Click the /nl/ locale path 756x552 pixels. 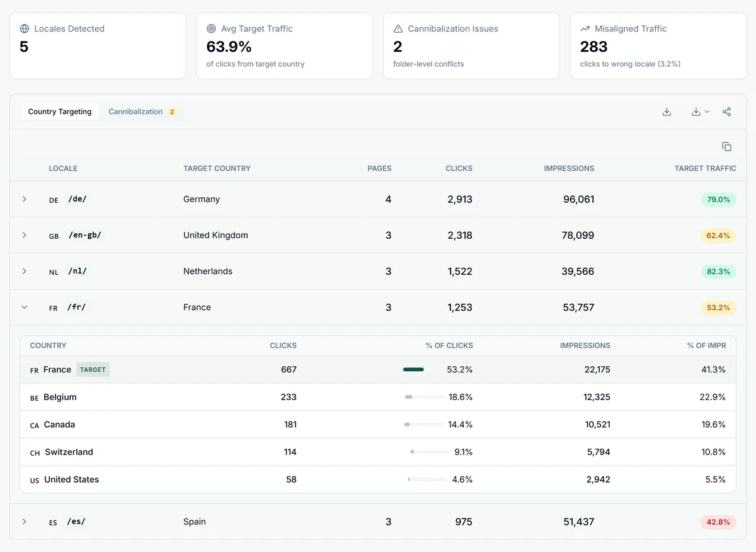[77, 271]
